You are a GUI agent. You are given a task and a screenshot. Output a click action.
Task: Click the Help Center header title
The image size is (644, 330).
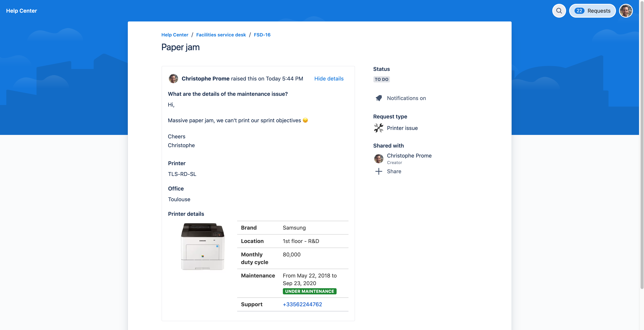tap(21, 11)
